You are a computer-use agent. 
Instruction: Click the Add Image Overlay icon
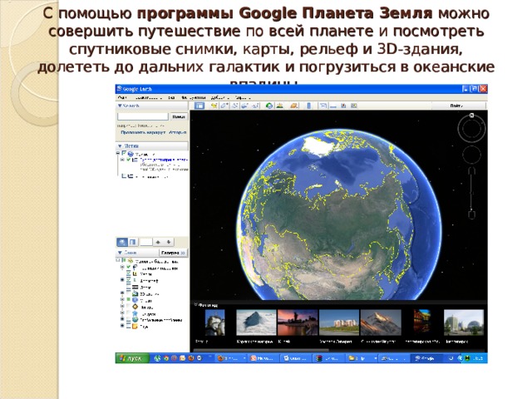pyautogui.click(x=245, y=106)
